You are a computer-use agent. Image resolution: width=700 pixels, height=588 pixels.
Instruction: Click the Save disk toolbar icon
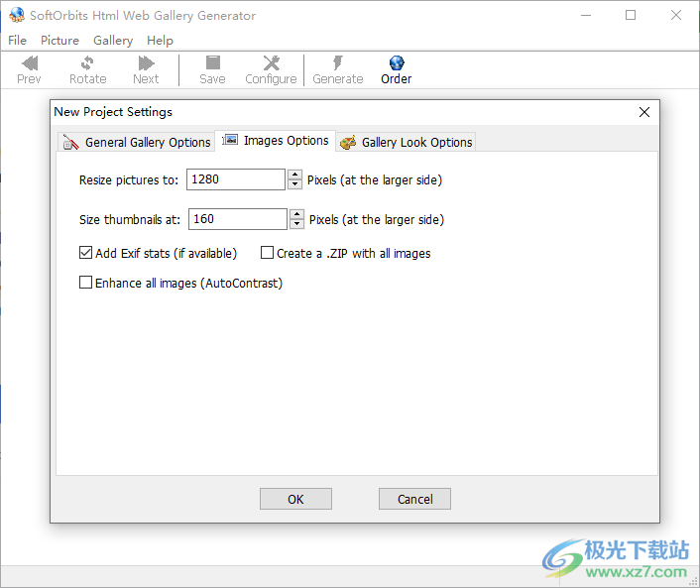pos(212,62)
